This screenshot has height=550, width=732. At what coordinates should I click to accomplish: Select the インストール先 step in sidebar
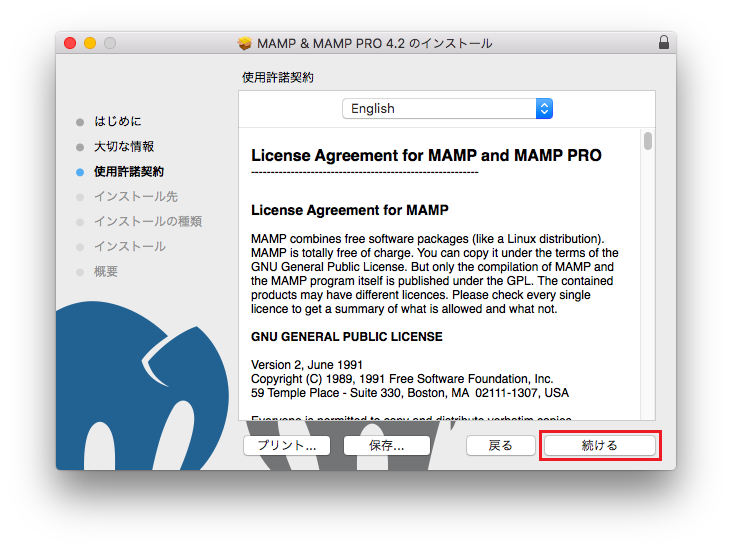(x=136, y=197)
